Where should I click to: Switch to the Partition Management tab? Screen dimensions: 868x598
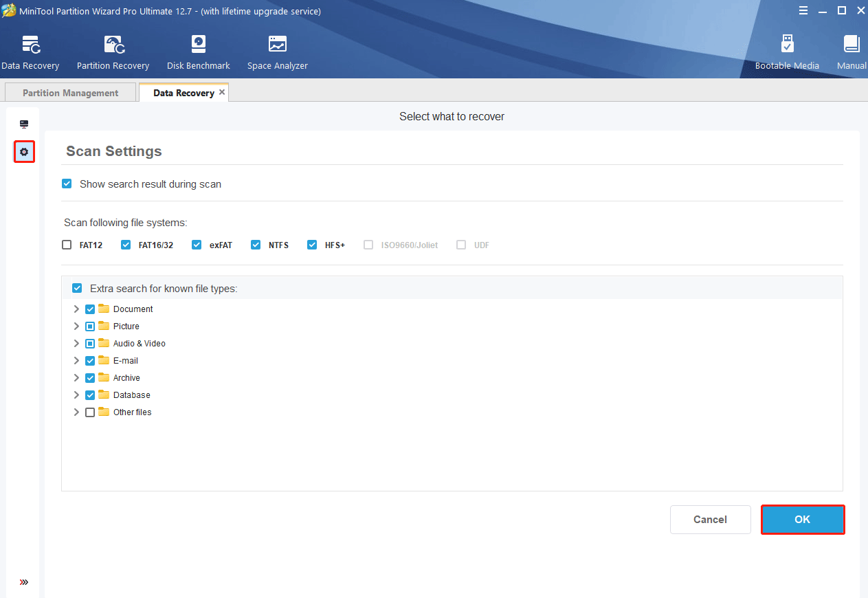(x=70, y=93)
